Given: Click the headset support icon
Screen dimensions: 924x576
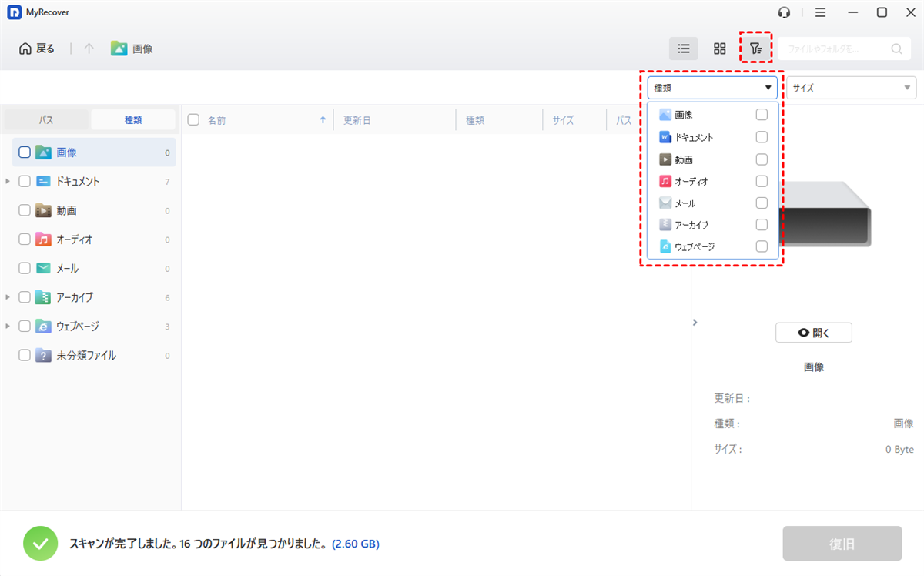Looking at the screenshot, I should point(785,12).
